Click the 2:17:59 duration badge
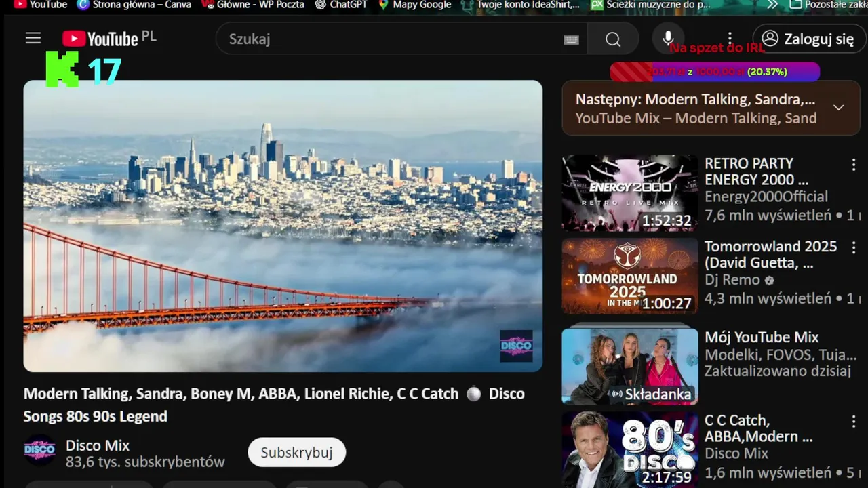This screenshot has width=868, height=488. 667,477
